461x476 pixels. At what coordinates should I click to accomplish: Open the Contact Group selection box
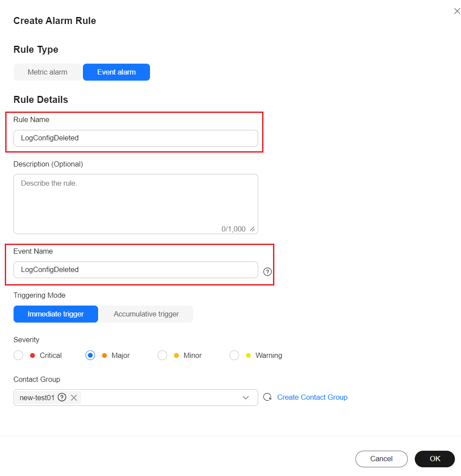click(x=136, y=398)
